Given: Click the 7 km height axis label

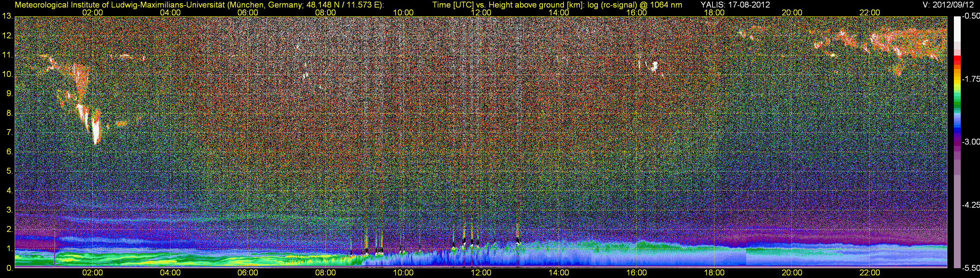Looking at the screenshot, I should click(9, 133).
